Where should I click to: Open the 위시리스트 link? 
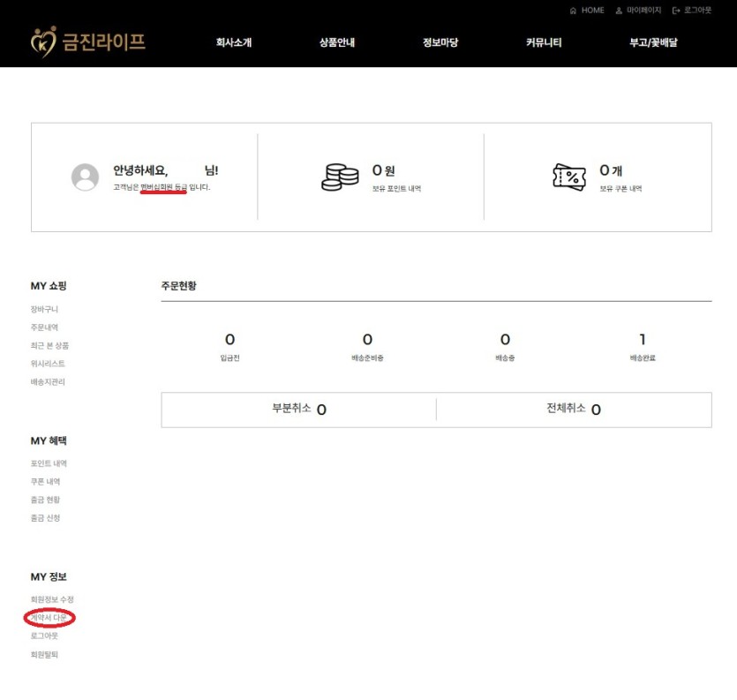tap(48, 364)
